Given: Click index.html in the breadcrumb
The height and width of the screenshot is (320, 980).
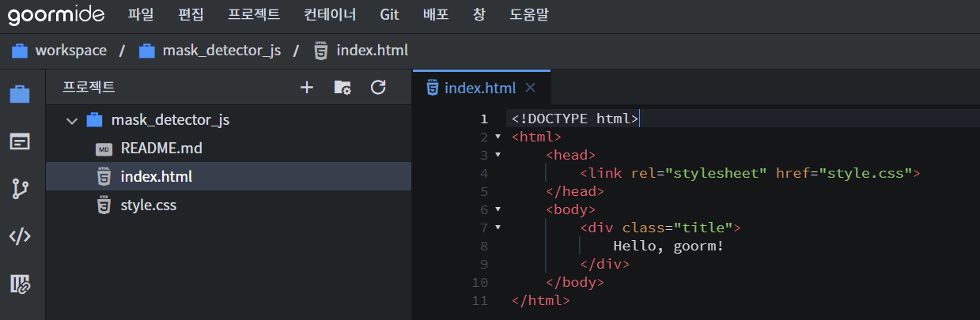Looking at the screenshot, I should coord(372,51).
